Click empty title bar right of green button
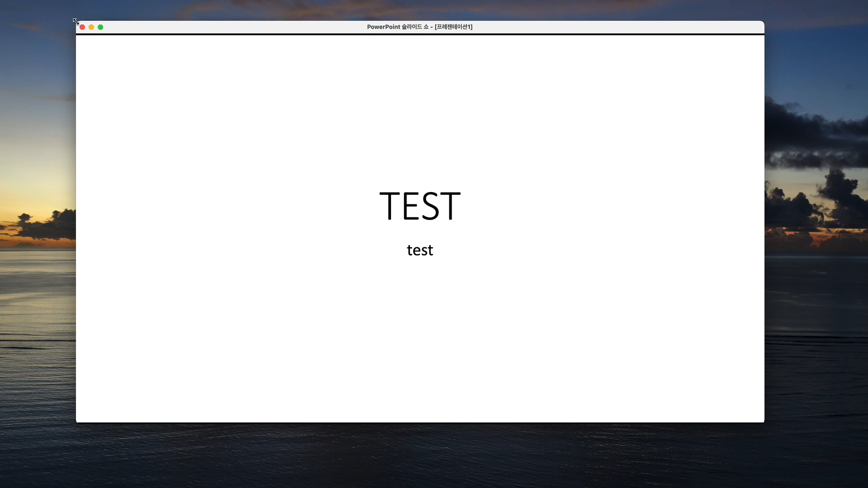The image size is (868, 488). click(203, 27)
